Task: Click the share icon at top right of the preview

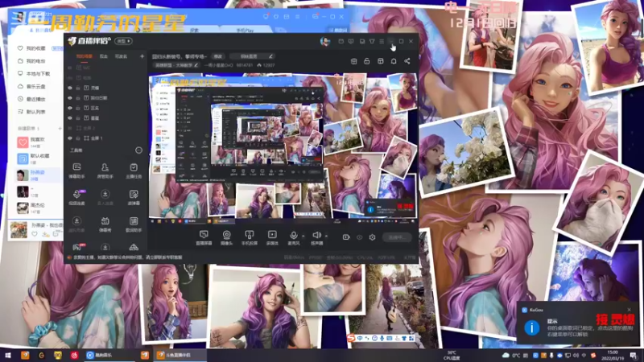Action: pyautogui.click(x=407, y=61)
